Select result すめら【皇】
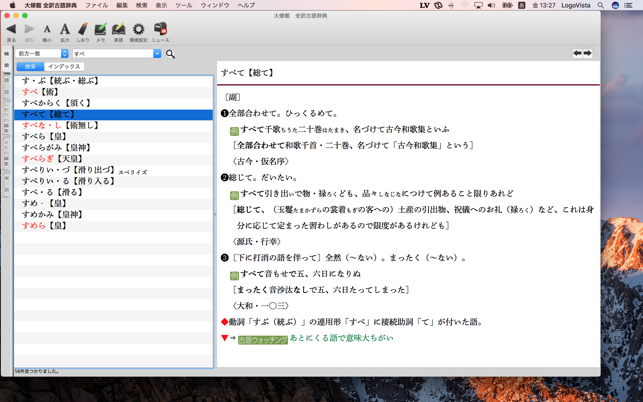The width and height of the screenshot is (643, 402). [114, 226]
